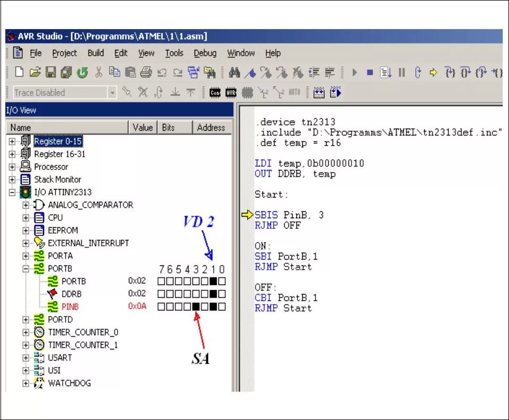Click the Reset debugger icon
This screenshot has width=509, height=420.
418,73
